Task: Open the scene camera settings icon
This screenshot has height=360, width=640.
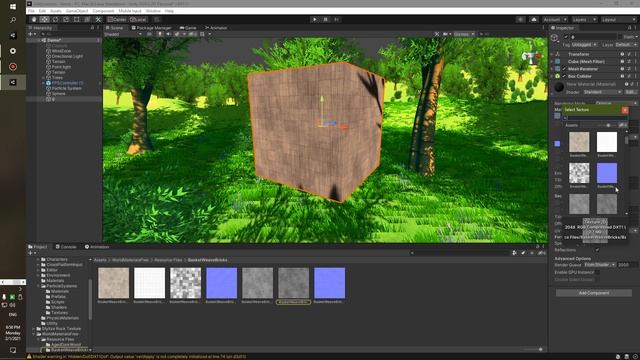Action: pyautogui.click(x=446, y=34)
